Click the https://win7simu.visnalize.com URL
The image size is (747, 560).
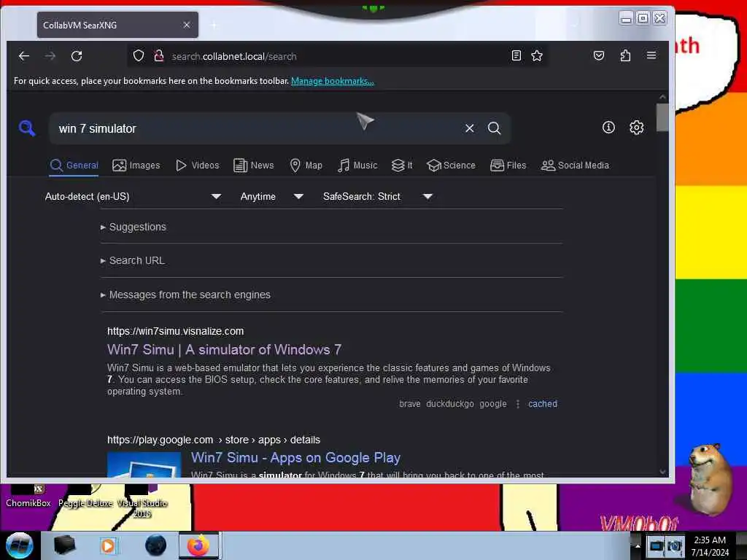(175, 331)
